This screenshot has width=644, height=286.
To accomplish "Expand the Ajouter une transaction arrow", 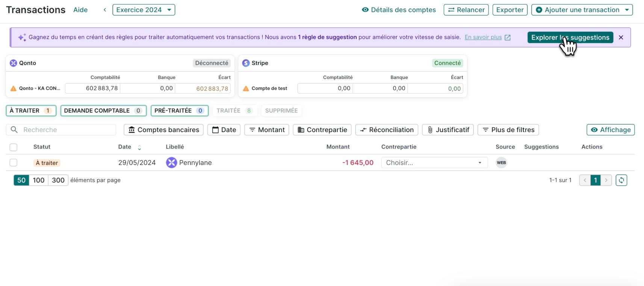I will (x=627, y=10).
